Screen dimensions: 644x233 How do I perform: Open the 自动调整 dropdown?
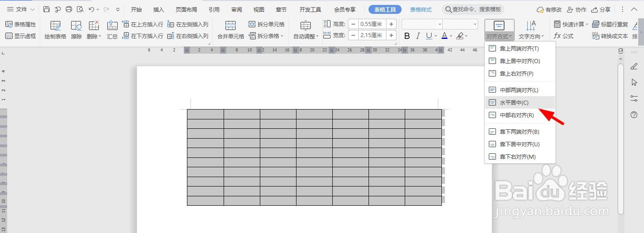[306, 30]
